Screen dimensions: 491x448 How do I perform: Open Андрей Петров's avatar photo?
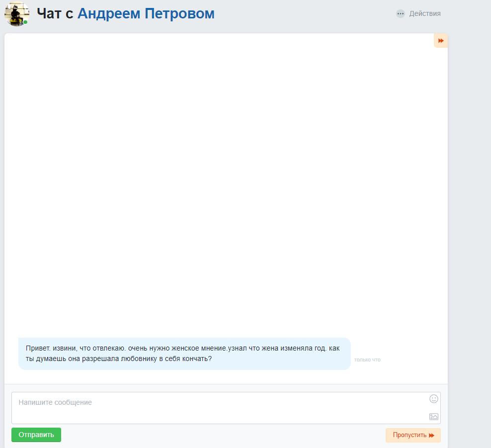tap(17, 14)
